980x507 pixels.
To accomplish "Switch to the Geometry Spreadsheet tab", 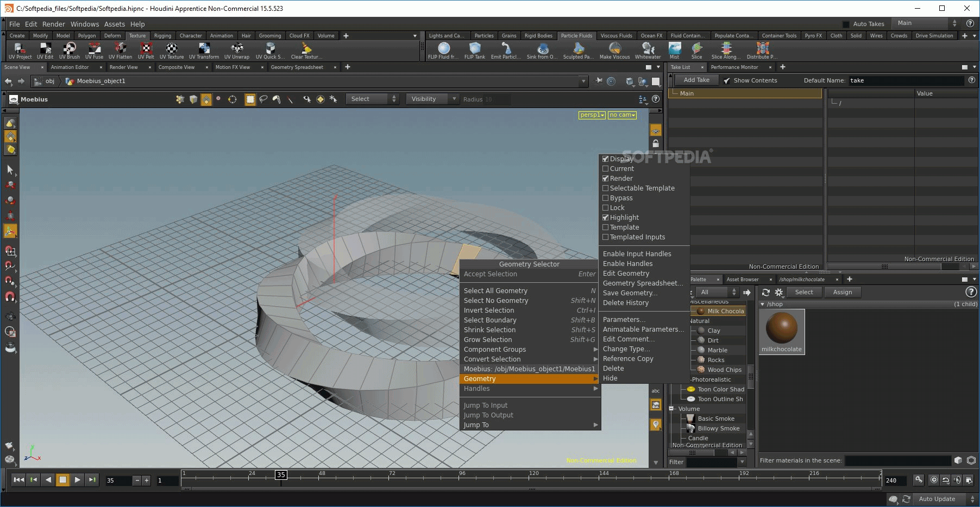I will pos(297,67).
